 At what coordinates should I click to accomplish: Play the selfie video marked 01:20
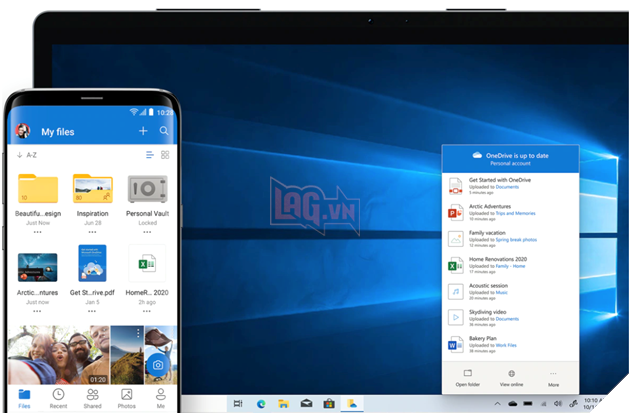(59, 355)
